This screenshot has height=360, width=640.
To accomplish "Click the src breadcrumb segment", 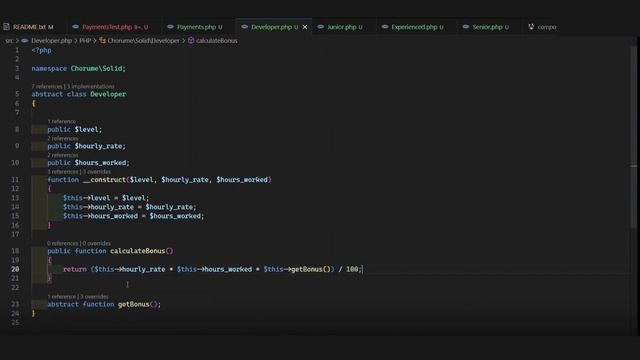I will [x=9, y=40].
